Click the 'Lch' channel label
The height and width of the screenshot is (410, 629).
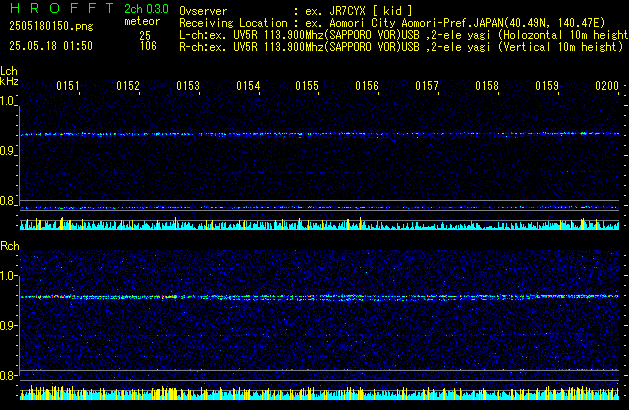[9, 71]
